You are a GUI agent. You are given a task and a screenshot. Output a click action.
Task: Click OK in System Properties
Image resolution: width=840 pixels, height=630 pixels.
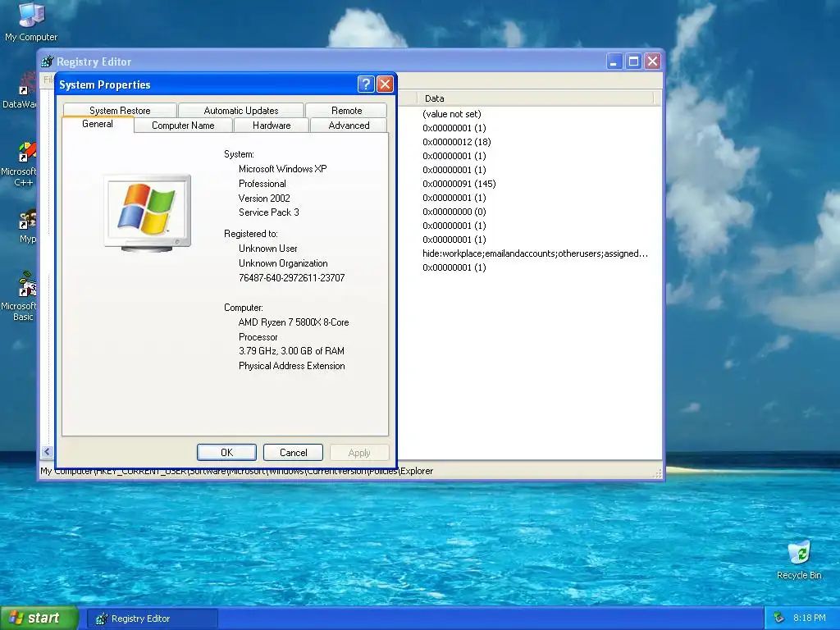pos(226,452)
